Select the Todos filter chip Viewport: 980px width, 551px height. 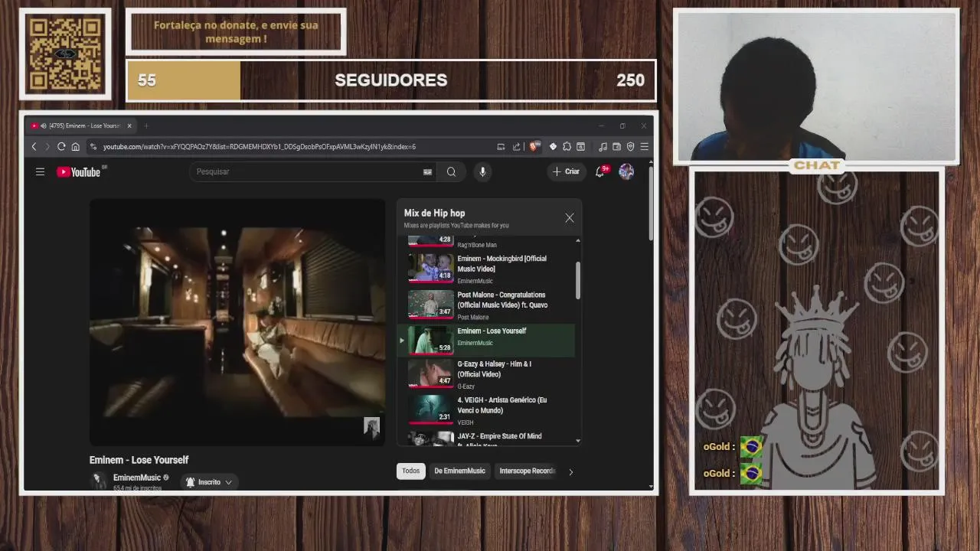coord(411,471)
